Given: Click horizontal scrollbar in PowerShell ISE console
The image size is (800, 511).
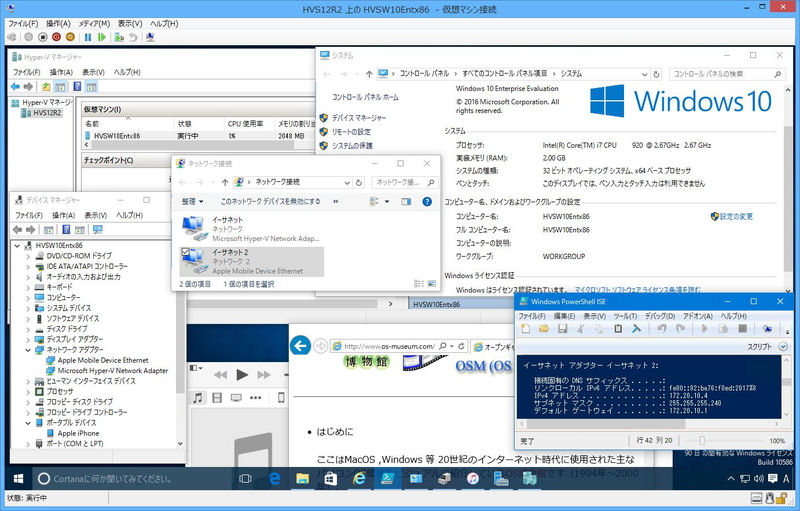Looking at the screenshot, I should [x=605, y=424].
